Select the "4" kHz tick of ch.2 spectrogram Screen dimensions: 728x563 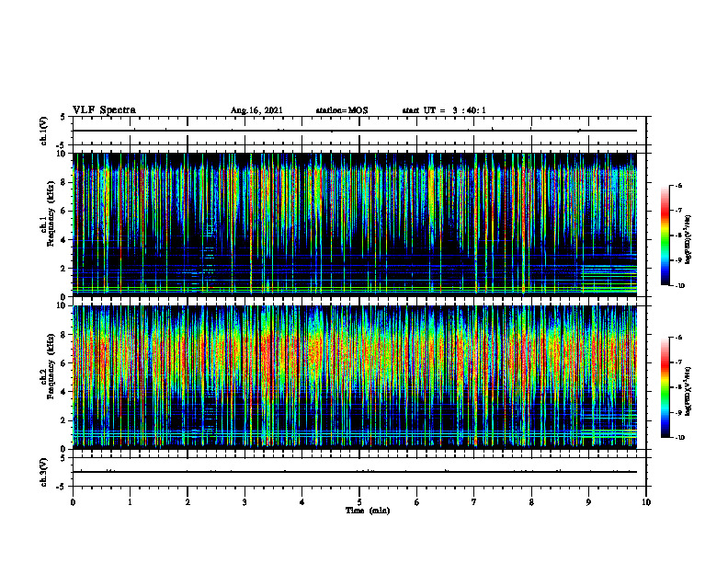[x=64, y=392]
